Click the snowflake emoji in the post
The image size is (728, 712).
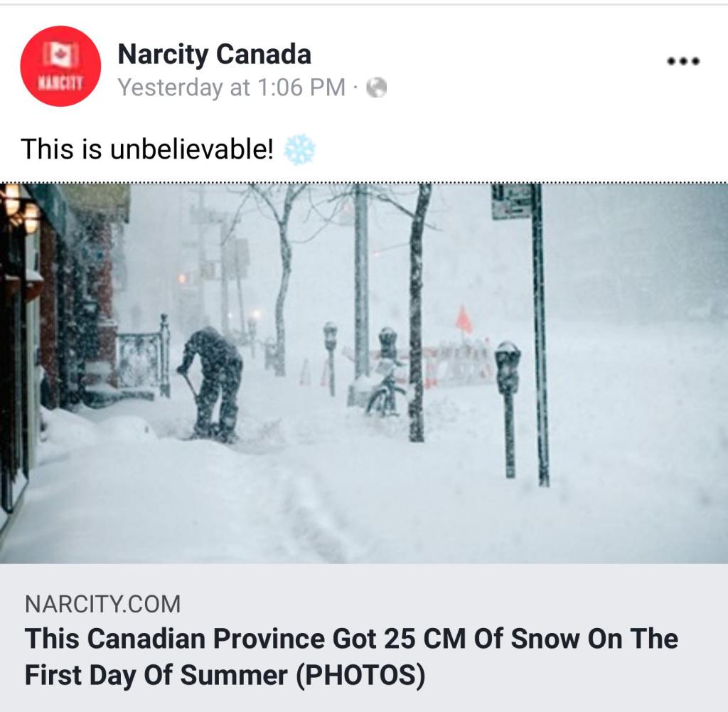tap(299, 149)
